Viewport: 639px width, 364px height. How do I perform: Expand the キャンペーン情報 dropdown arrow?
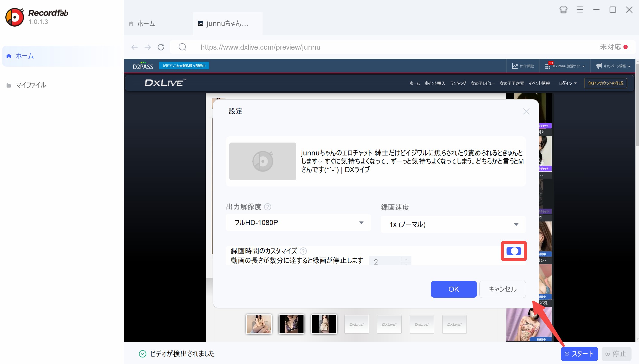pos(629,66)
